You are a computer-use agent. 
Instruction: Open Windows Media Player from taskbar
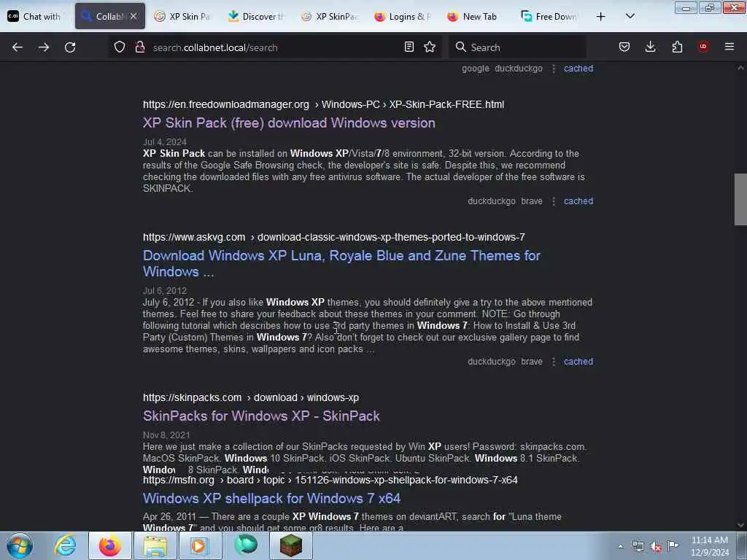click(200, 545)
